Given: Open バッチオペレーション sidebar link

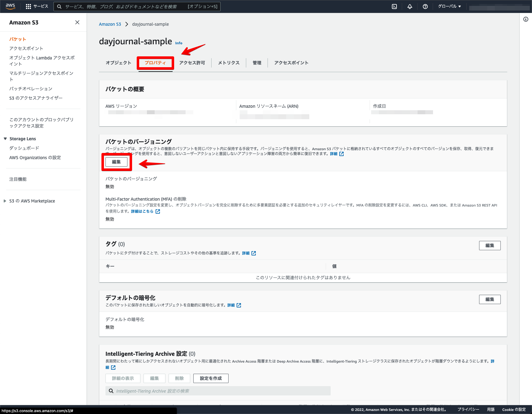Looking at the screenshot, I should 31,89.
